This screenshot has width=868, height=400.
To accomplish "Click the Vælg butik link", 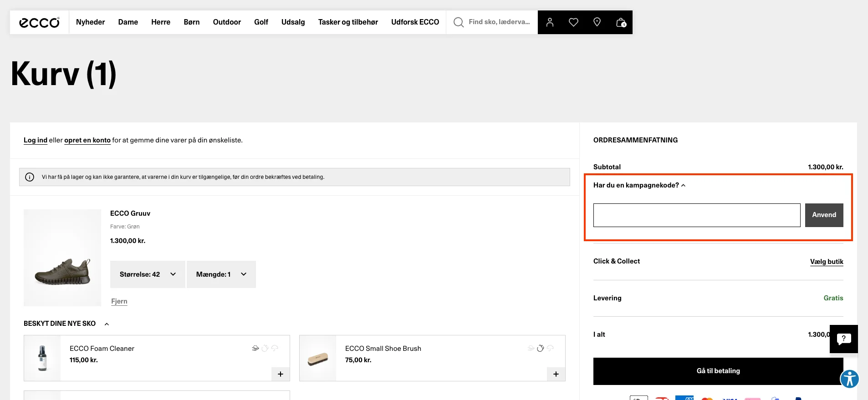I will pyautogui.click(x=827, y=262).
